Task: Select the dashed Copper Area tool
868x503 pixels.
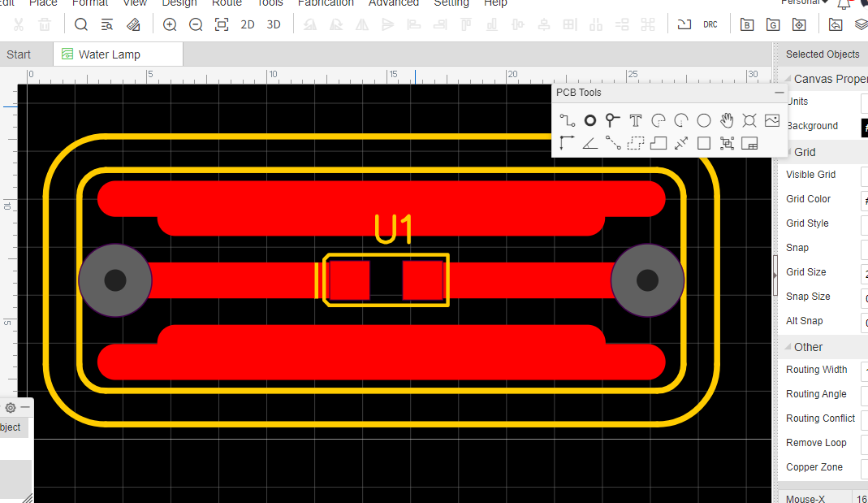Action: tap(636, 144)
